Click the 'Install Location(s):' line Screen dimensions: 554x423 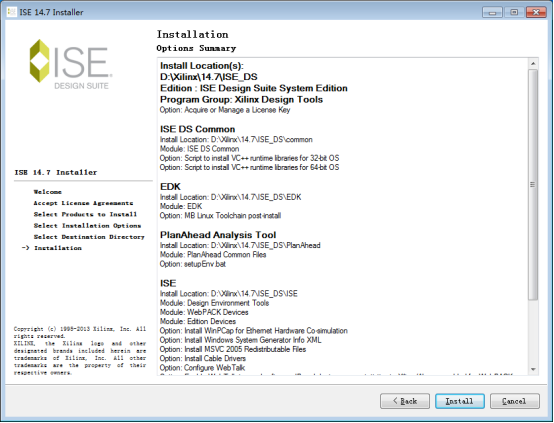(x=202, y=66)
